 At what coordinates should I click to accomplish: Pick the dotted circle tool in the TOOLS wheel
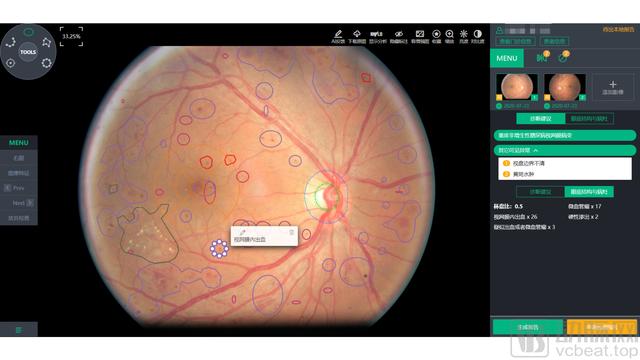pyautogui.click(x=46, y=63)
